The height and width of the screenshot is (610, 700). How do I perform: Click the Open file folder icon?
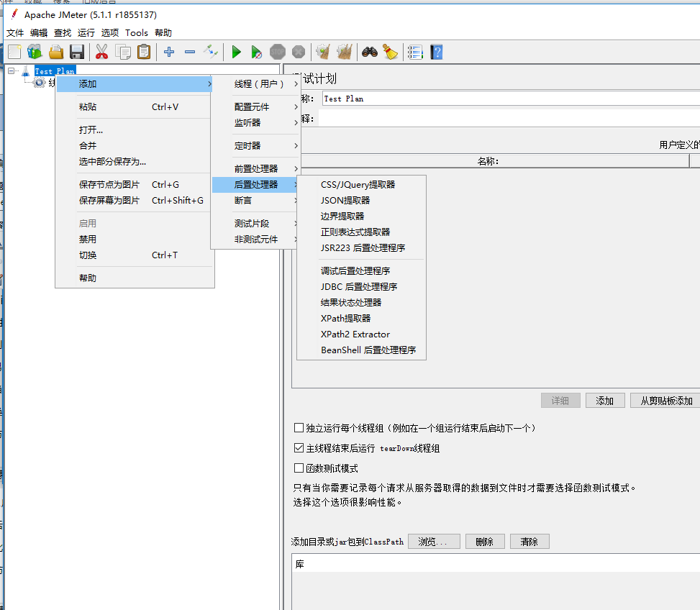(x=56, y=53)
